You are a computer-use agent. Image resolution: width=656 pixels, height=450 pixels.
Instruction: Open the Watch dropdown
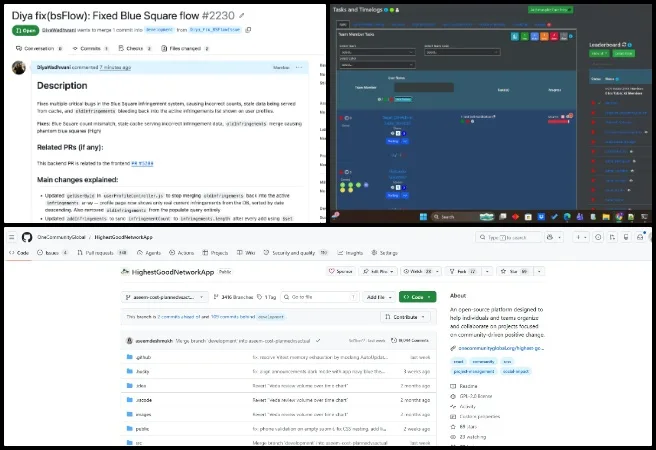(x=420, y=271)
